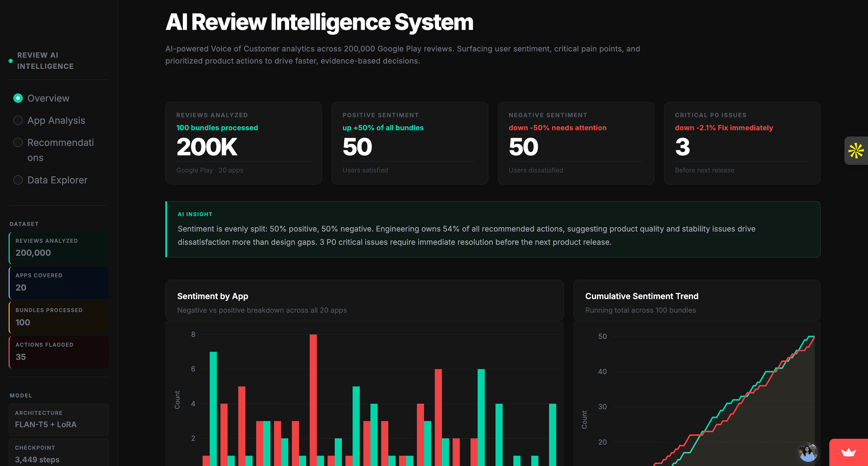Image resolution: width=868 pixels, height=466 pixels.
Task: Click the Actions Flagged 35 card
Action: point(59,352)
